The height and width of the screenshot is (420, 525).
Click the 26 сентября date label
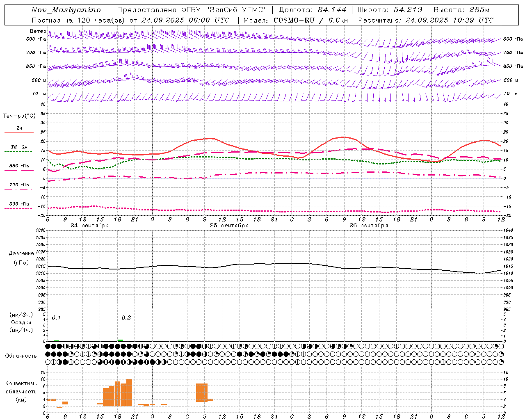point(369,226)
